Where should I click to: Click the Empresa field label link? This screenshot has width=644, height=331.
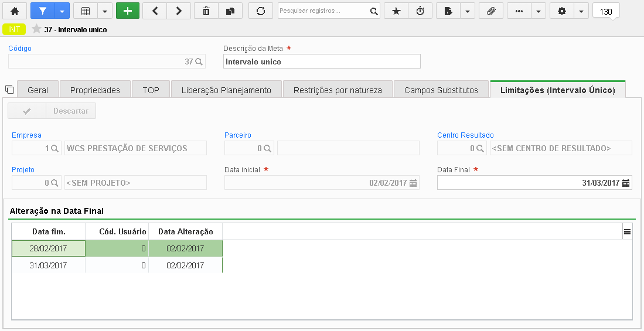click(26, 135)
